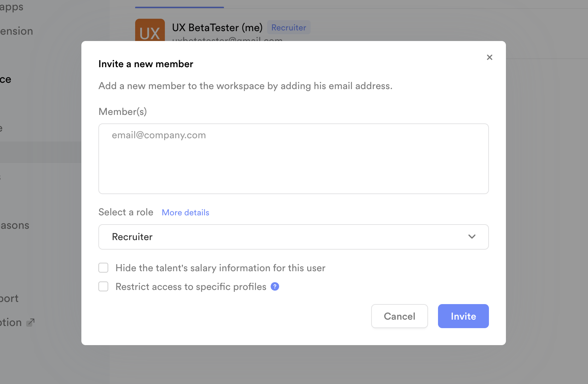Click the help icon beside Restrict access

275,286
